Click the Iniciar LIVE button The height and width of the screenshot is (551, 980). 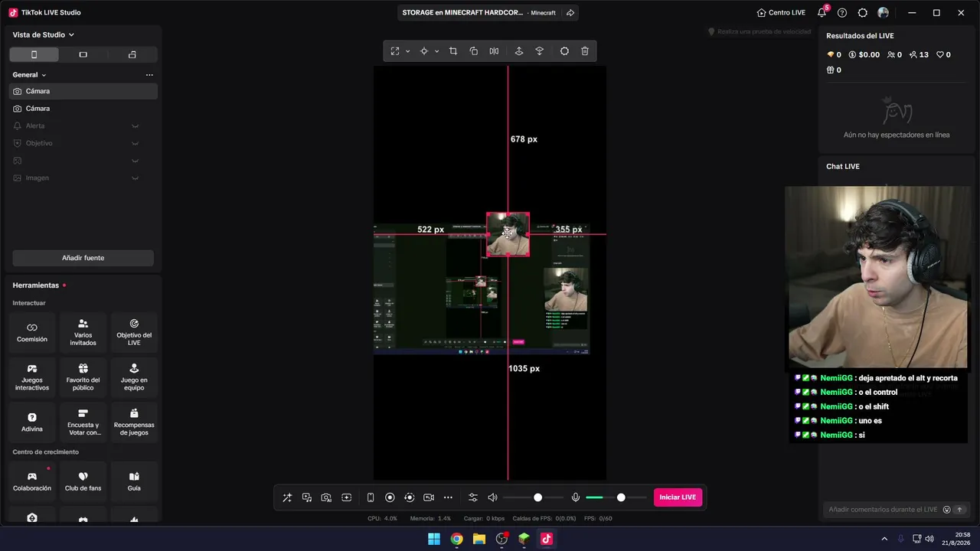tap(678, 497)
